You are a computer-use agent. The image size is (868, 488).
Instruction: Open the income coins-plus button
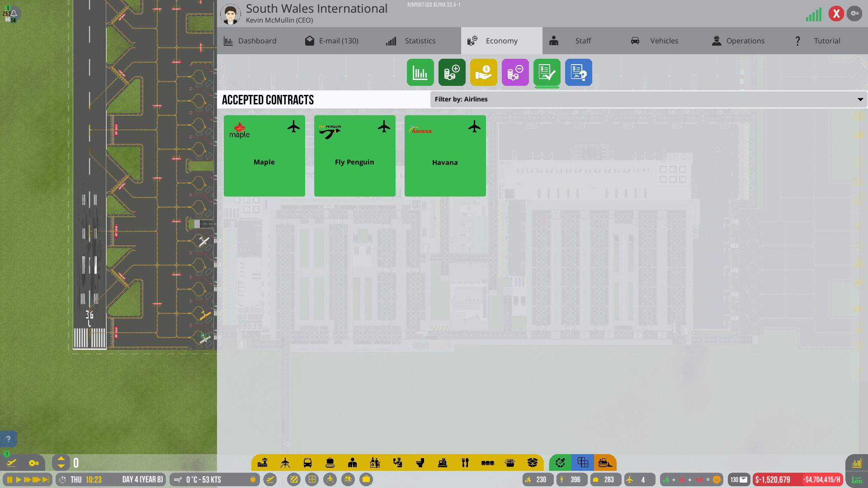click(452, 72)
